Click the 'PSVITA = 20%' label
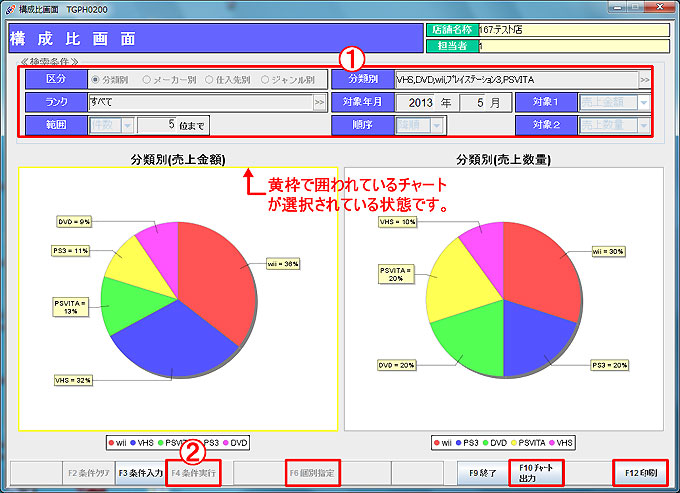The width and height of the screenshot is (680, 493). [x=396, y=274]
